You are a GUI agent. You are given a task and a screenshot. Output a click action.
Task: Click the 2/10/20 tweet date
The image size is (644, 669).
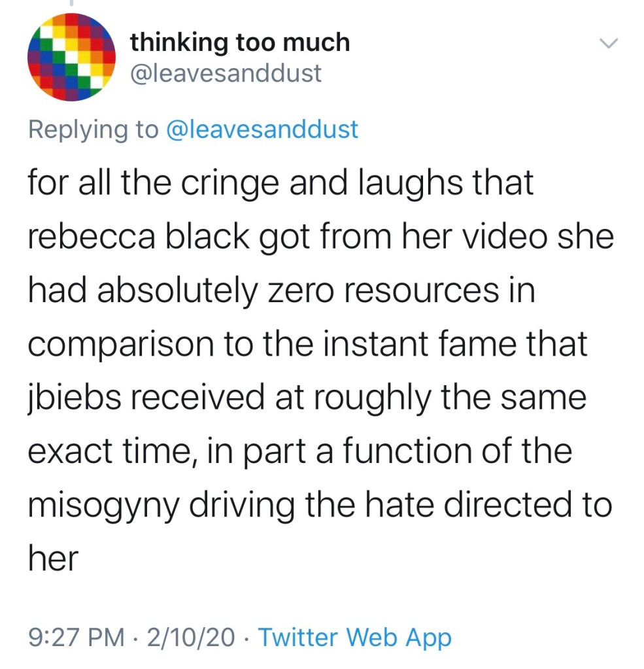click(189, 636)
